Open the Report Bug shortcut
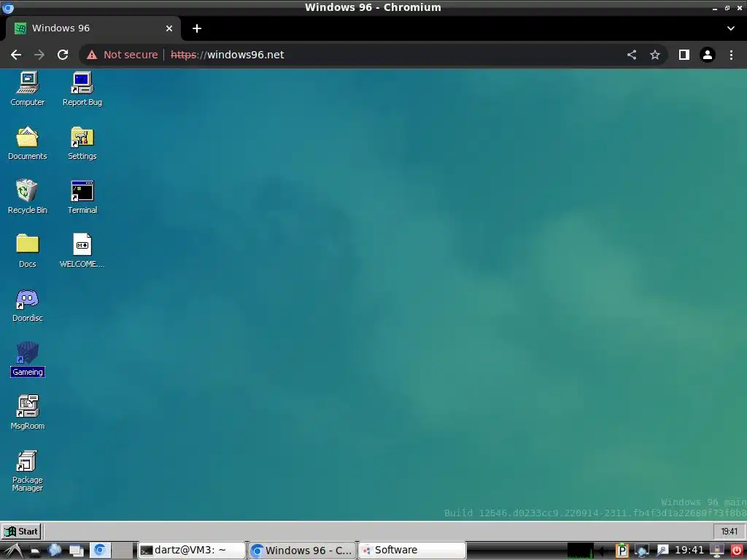Image resolution: width=747 pixels, height=560 pixels. (82, 89)
